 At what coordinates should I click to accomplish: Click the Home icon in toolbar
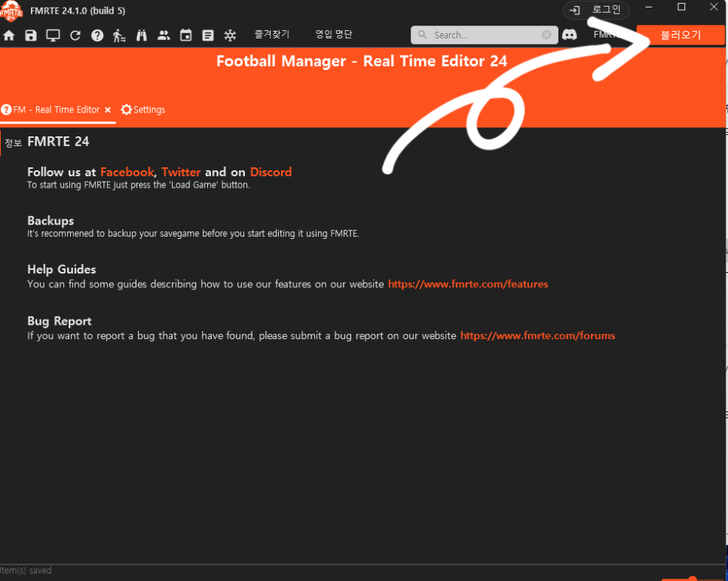[9, 35]
